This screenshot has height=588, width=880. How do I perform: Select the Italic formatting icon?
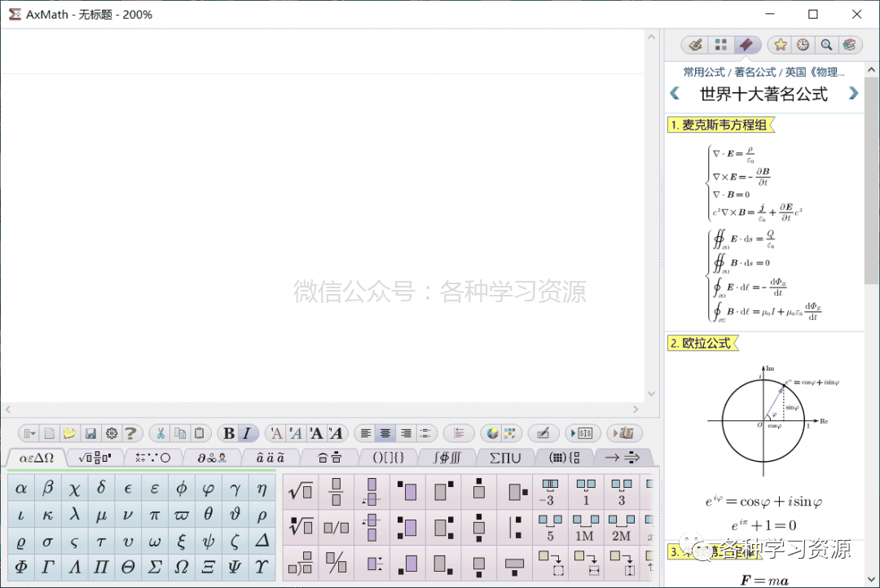246,432
